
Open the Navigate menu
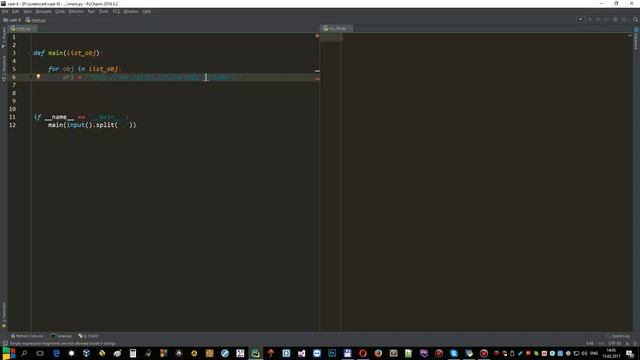click(x=43, y=11)
